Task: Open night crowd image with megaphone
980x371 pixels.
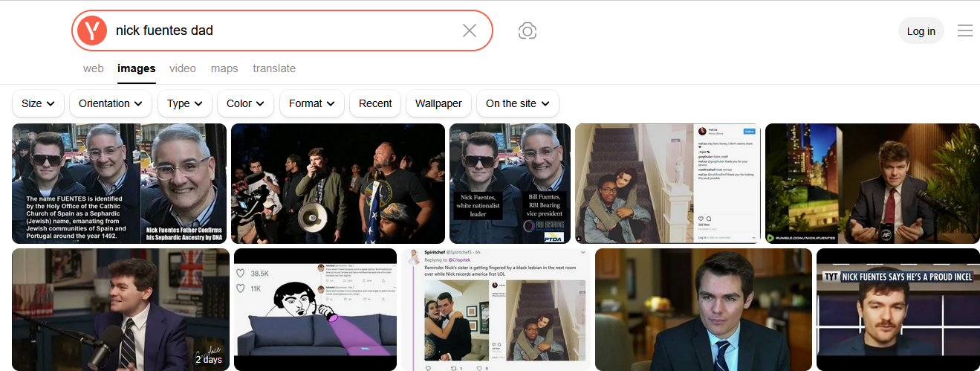Action: [338, 184]
